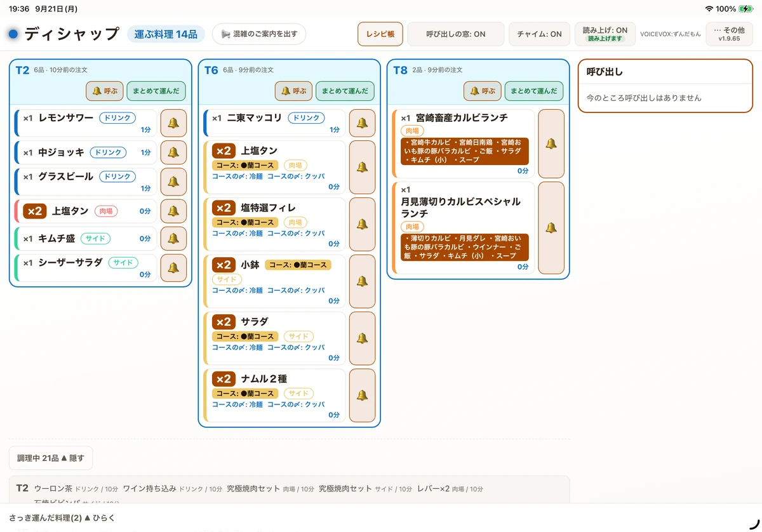Image resolution: width=762 pixels, height=532 pixels.
Task: Ring the bell for T2 上塩タン
Action: (173, 211)
